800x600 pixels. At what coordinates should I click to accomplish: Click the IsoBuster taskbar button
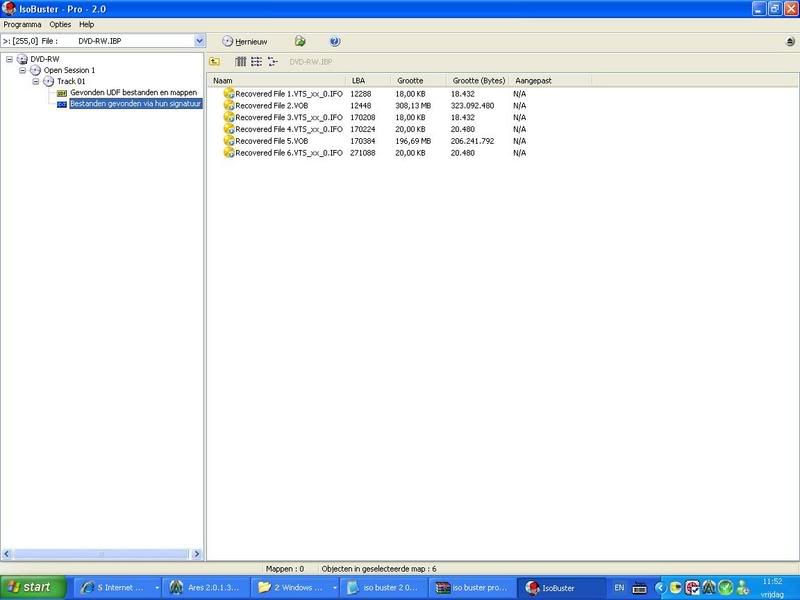click(561, 588)
